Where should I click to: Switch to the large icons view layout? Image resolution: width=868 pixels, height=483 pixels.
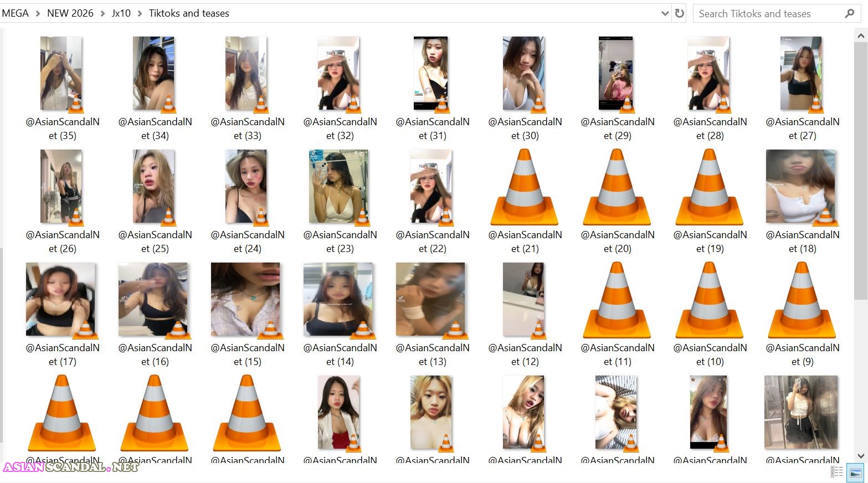(856, 472)
